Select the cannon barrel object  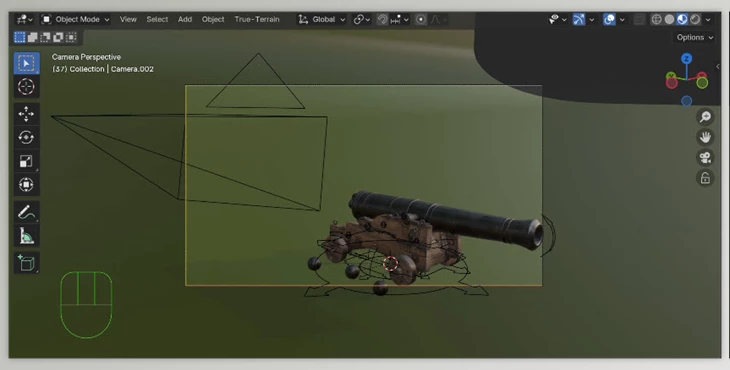click(x=447, y=219)
